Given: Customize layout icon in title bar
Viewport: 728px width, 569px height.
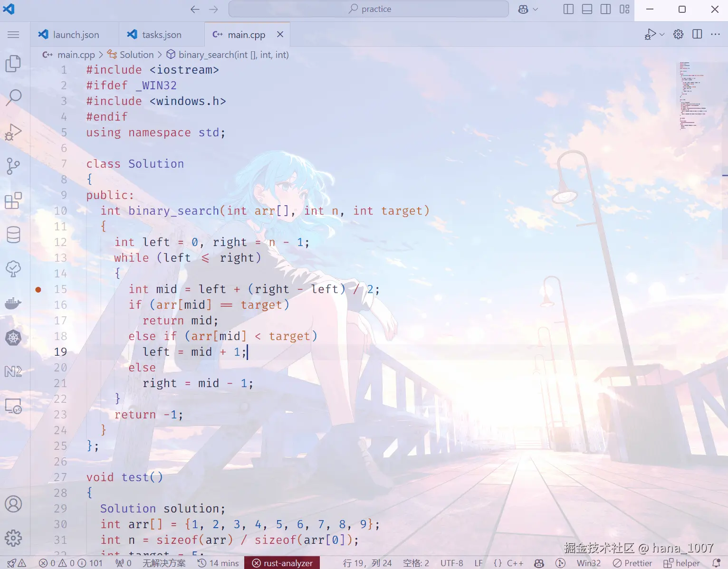Looking at the screenshot, I should click(624, 9).
